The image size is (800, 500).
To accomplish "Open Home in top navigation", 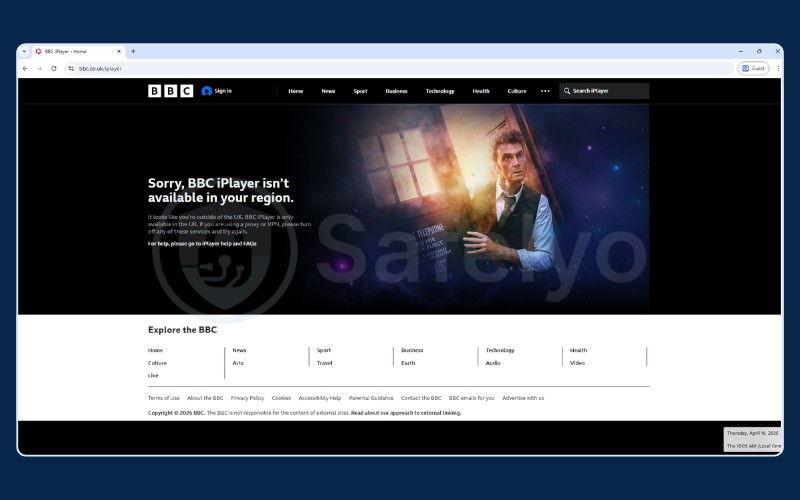I will click(x=295, y=91).
